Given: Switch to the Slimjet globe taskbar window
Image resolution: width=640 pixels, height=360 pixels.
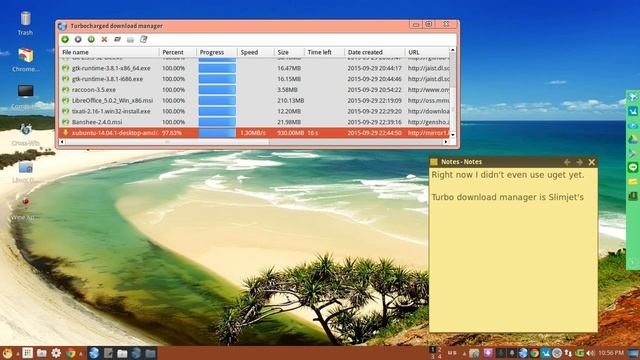Looking at the screenshot, I should point(94,353).
